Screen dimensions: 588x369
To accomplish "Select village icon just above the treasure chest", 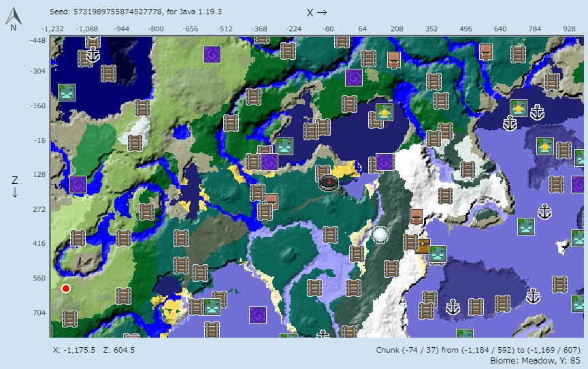I will pyautogui.click(x=416, y=217).
